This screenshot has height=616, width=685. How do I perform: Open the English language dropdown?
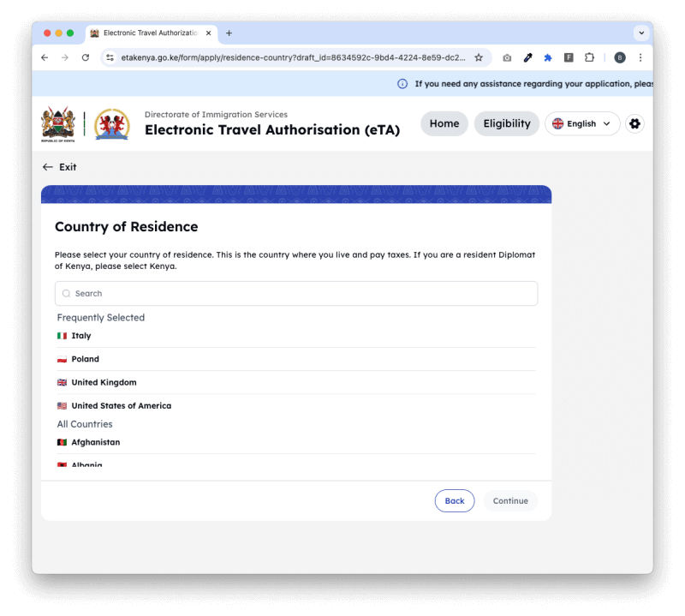point(582,123)
